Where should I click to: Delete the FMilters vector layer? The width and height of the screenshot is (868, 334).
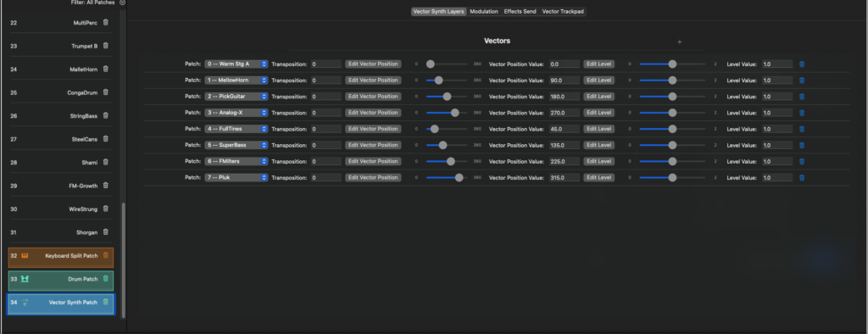[x=802, y=162]
